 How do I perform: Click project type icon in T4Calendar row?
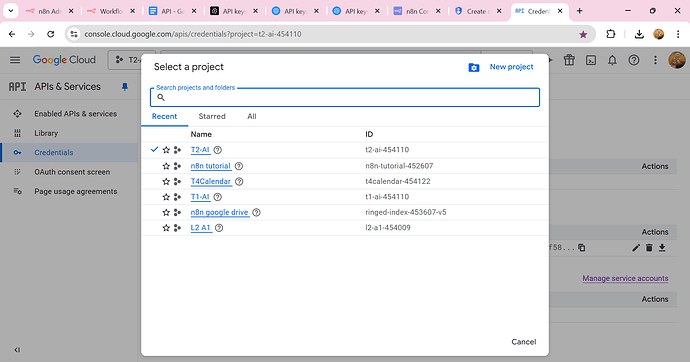[177, 181]
